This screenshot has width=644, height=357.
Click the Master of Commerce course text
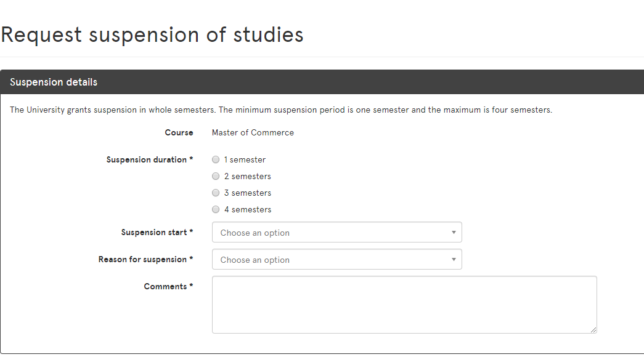[x=253, y=132]
